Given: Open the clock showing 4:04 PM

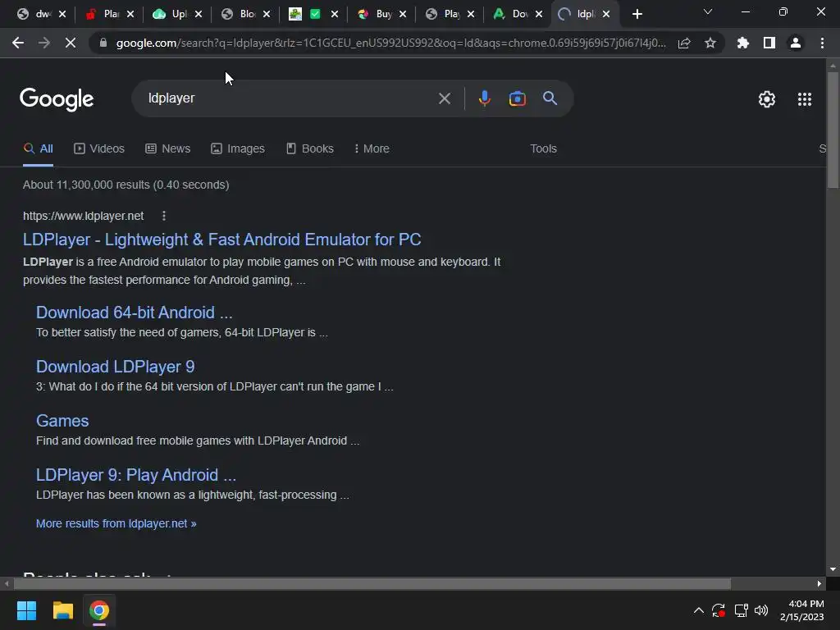Looking at the screenshot, I should coord(802,610).
